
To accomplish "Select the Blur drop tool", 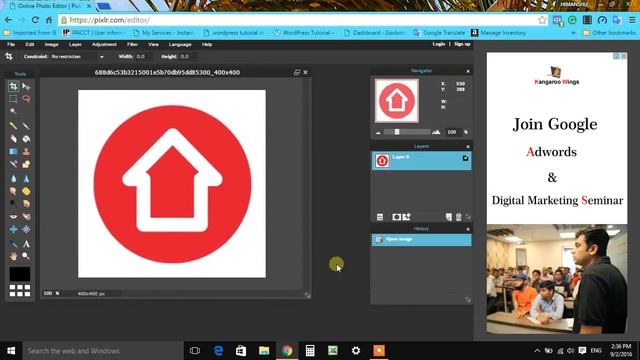I will (13, 178).
